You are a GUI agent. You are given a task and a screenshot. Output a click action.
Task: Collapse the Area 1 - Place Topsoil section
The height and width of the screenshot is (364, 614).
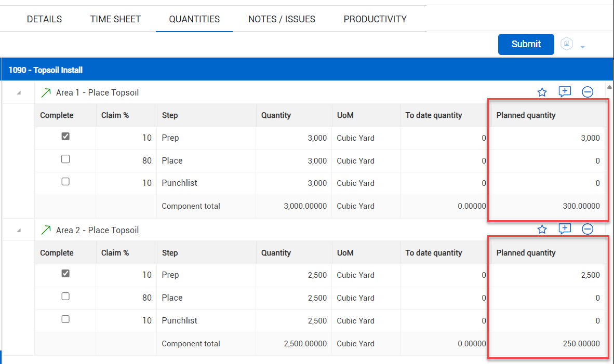coord(19,93)
